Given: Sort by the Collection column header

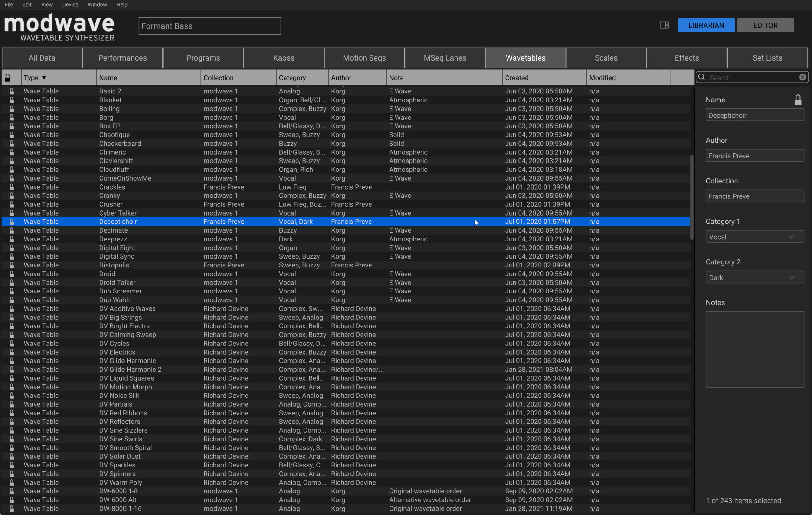Looking at the screenshot, I should pos(239,78).
